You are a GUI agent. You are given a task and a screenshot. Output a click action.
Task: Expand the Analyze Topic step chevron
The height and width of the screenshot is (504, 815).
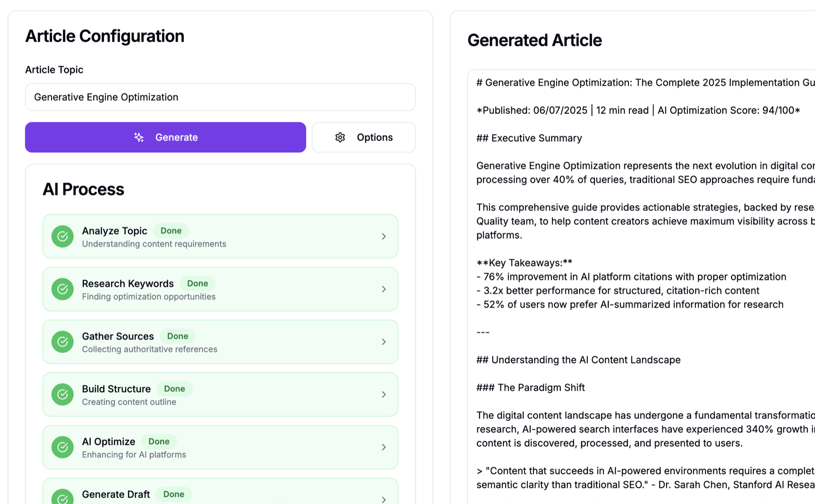coord(384,237)
